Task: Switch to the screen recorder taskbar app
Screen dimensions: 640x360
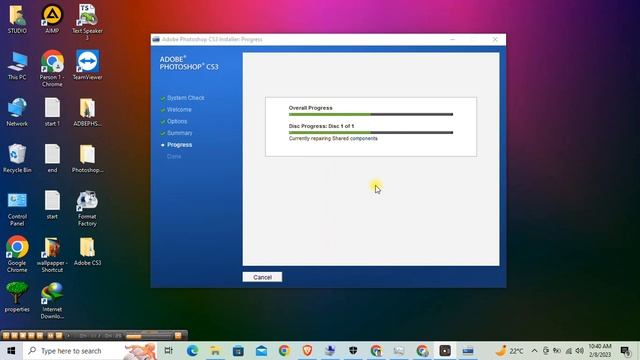Action: (x=445, y=351)
